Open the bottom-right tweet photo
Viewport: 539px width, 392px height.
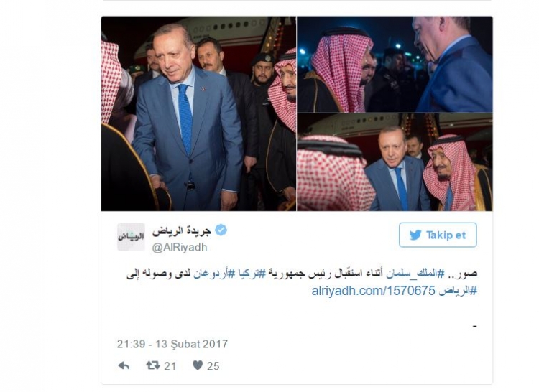click(x=395, y=162)
